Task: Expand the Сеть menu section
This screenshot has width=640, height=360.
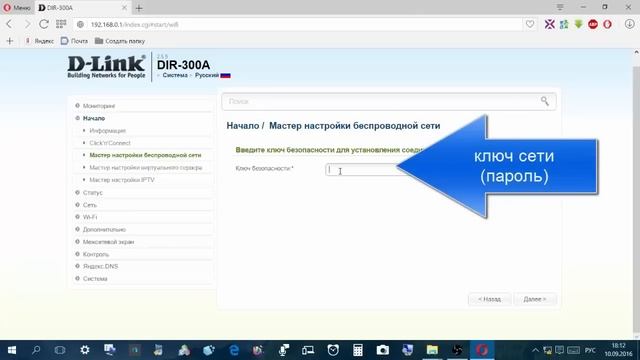Action: click(90, 205)
